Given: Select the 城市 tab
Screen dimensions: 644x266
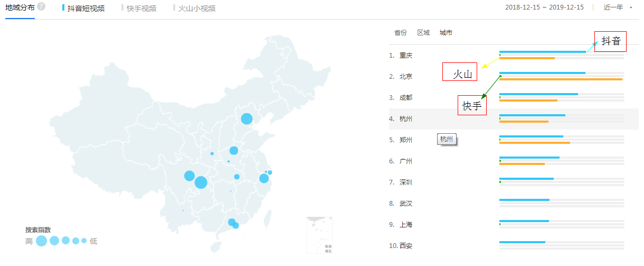Looking at the screenshot, I should coord(446,33).
